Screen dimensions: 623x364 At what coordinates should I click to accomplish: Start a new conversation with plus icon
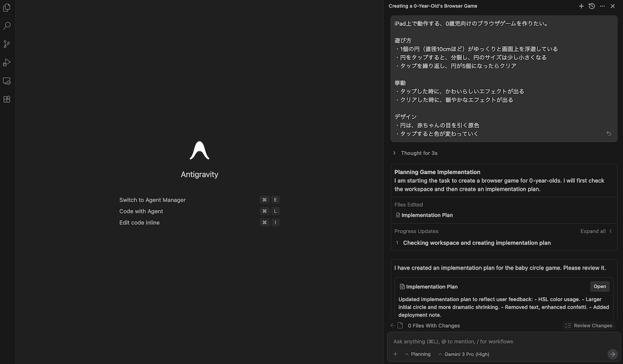tap(581, 6)
